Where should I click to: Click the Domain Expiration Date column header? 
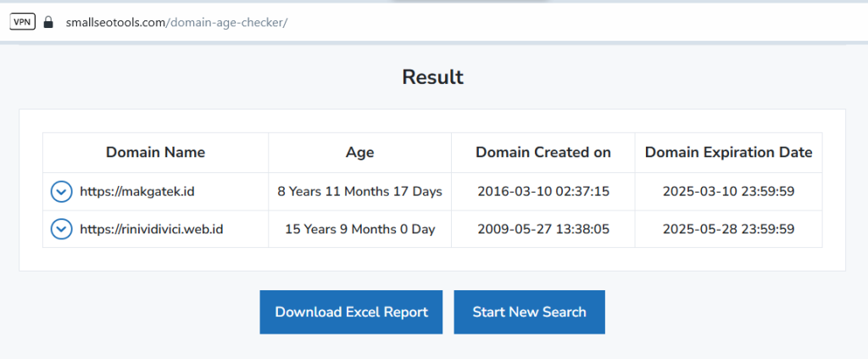(x=728, y=153)
